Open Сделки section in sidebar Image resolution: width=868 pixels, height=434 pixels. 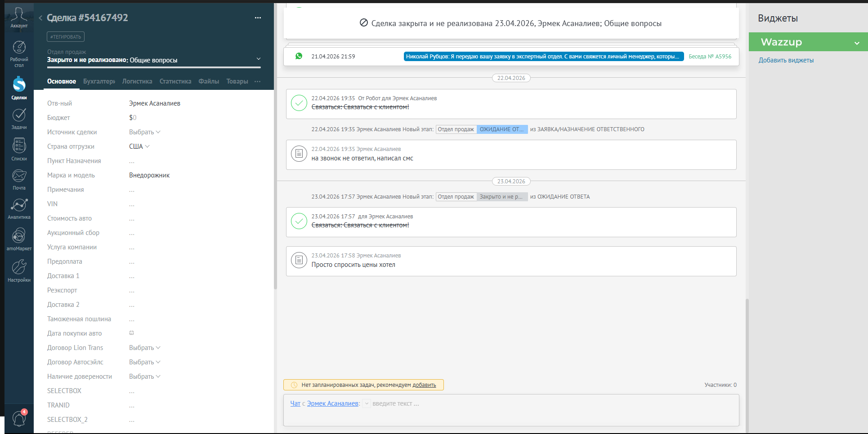[x=19, y=88]
